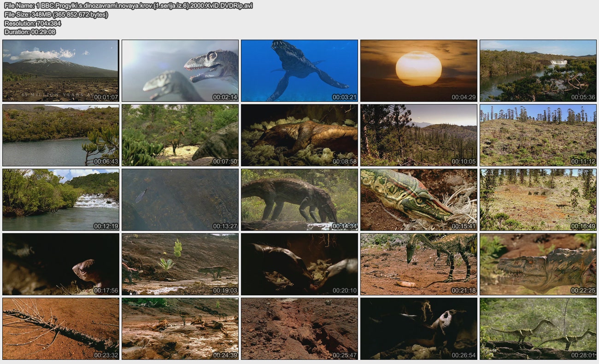This screenshot has width=599, height=364.
Task: Open the calm lake thumbnail at 00:06:43
Action: 60,135
